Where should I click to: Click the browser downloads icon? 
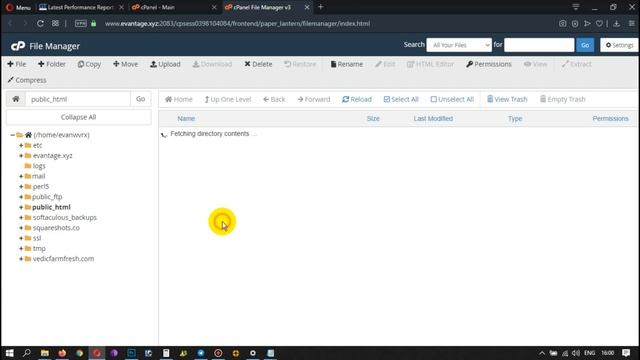(616, 24)
